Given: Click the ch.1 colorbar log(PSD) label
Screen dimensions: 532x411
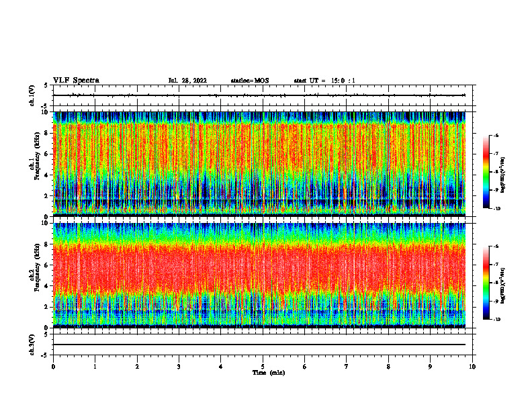Looking at the screenshot, I should click(x=502, y=175).
